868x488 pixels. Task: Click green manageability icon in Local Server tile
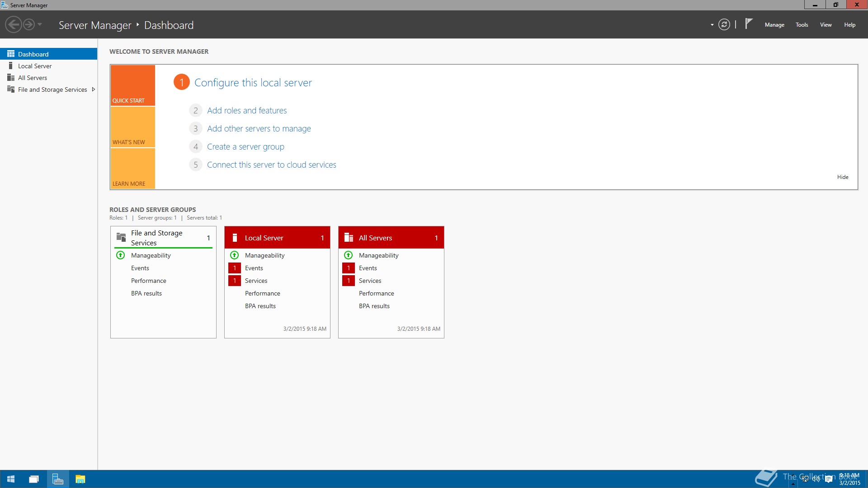[235, 255]
